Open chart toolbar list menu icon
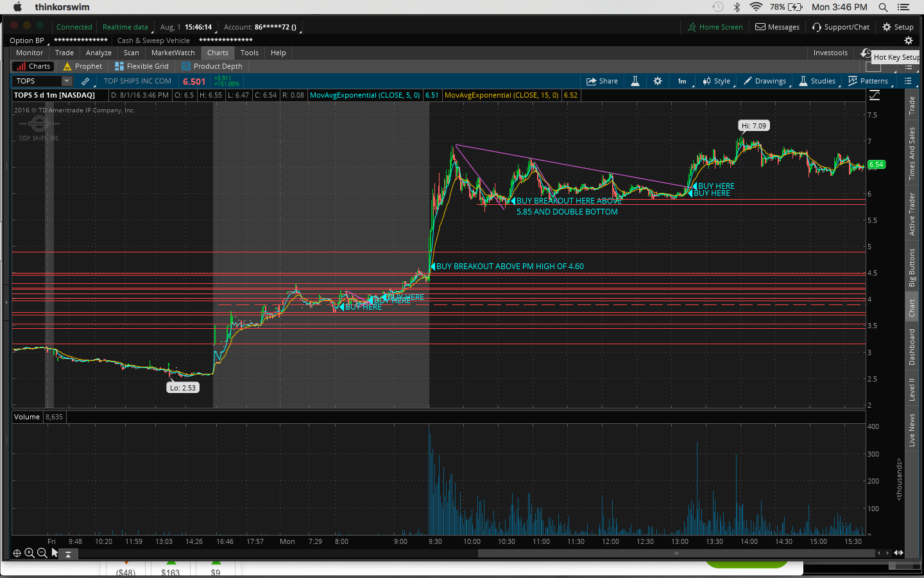This screenshot has height=578, width=924. click(x=908, y=81)
